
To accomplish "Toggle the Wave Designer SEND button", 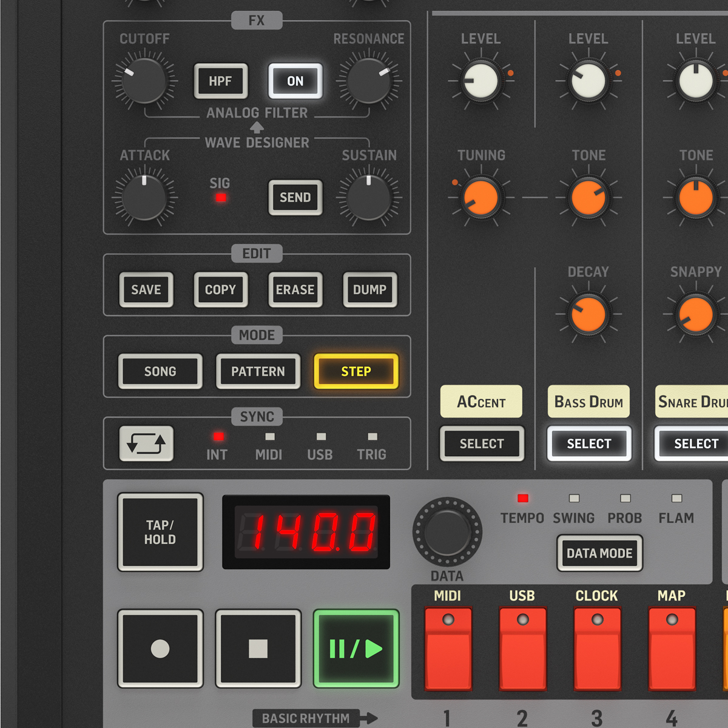I will click(295, 197).
